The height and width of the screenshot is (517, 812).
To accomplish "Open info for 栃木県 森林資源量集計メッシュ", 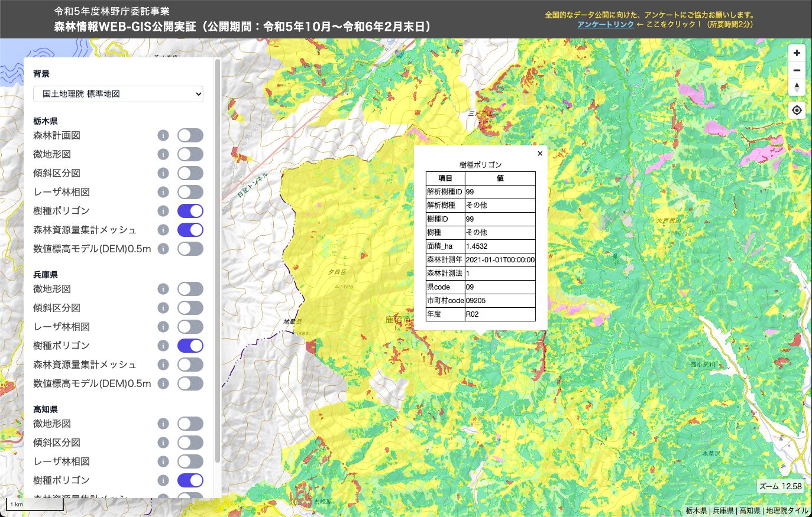I will click(x=163, y=230).
